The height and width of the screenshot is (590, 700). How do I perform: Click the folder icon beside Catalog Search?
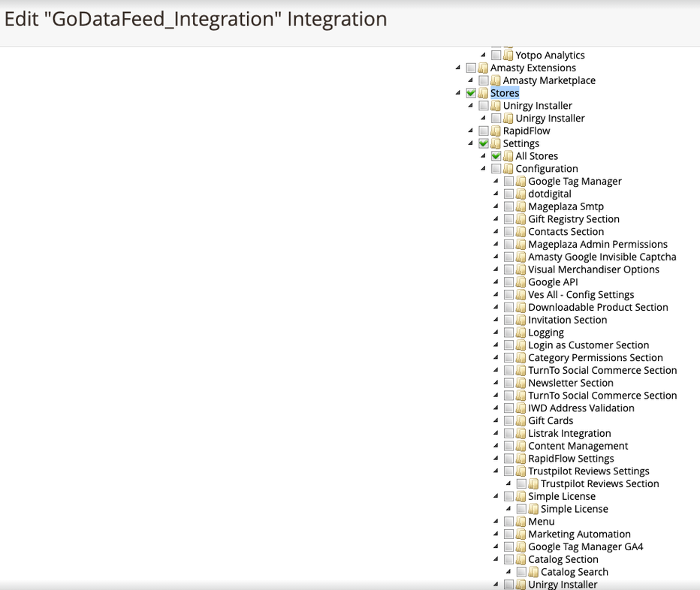click(x=533, y=572)
